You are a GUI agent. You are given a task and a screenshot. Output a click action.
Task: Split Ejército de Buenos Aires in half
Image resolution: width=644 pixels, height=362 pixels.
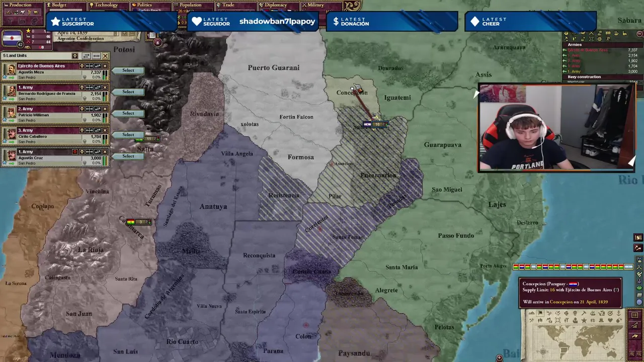pyautogui.click(x=89, y=66)
